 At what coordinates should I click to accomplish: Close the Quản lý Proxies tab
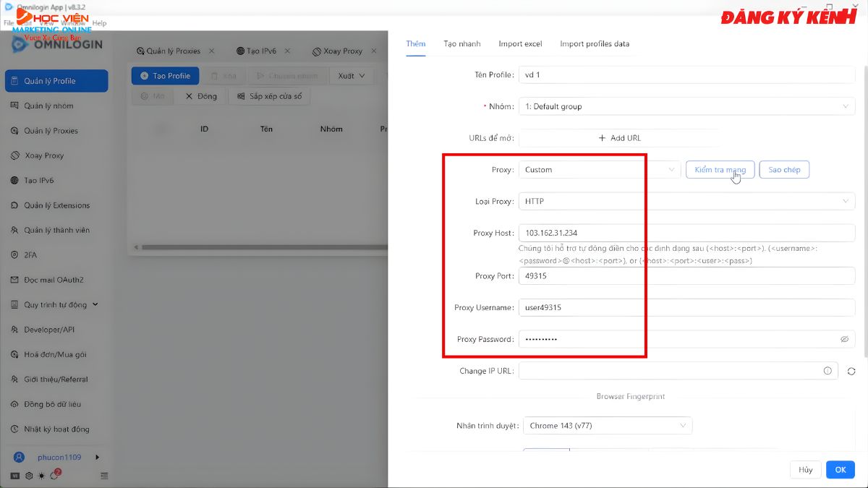pos(210,51)
